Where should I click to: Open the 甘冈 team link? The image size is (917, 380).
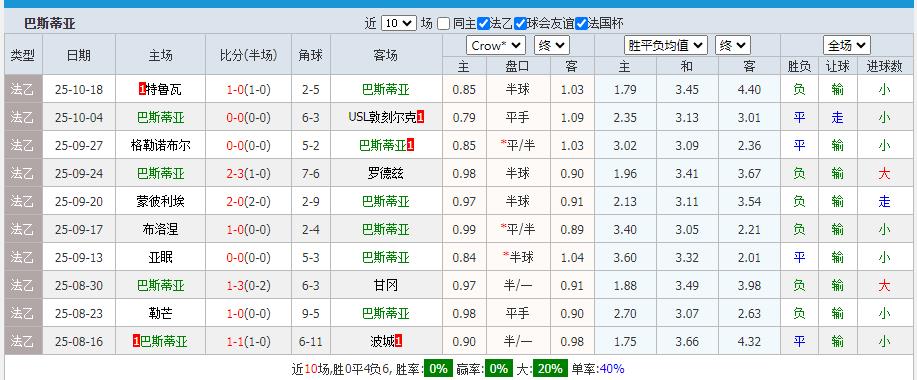386,285
